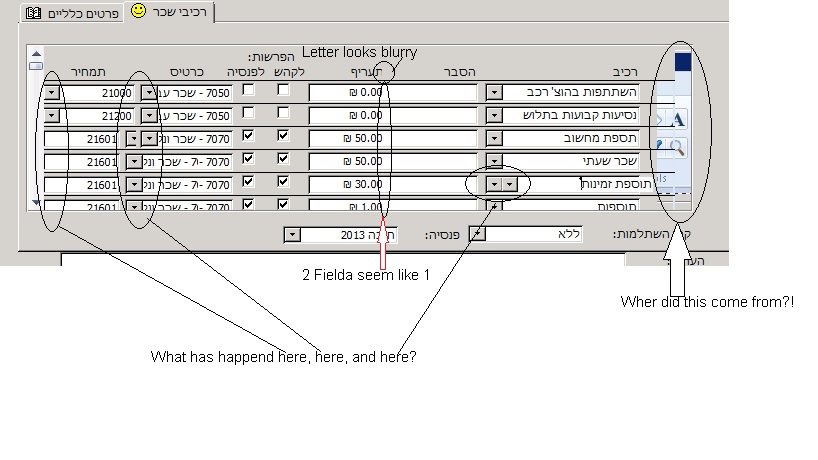Uncheck לקהש for תוספת זמינות row
818x460 pixels.
[283, 181]
